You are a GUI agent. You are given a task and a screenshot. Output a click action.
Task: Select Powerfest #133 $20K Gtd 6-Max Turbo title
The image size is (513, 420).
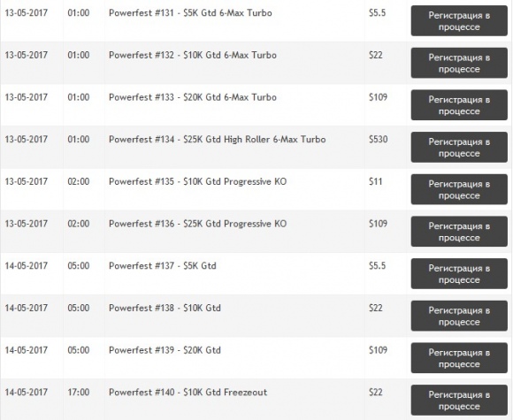[x=193, y=97]
